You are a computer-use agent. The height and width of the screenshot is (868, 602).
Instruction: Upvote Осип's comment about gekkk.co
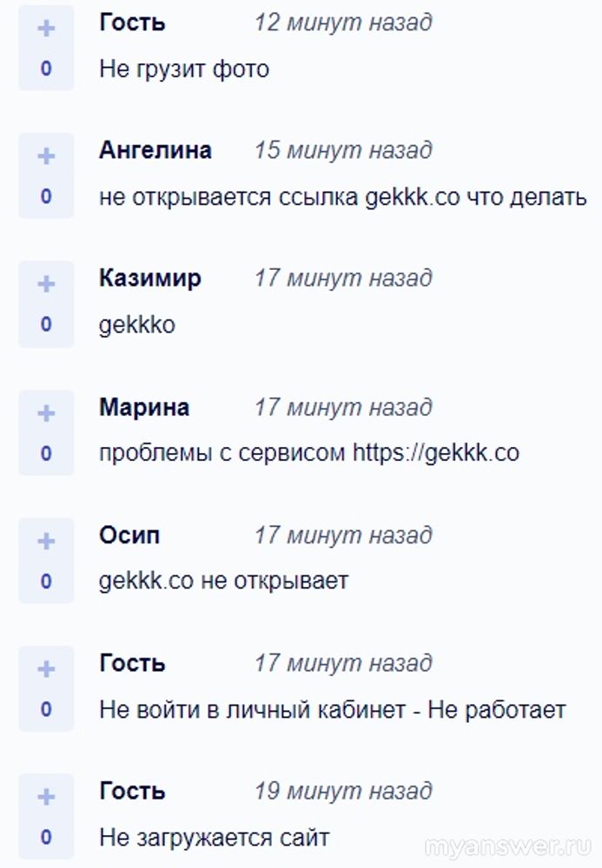[x=46, y=541]
